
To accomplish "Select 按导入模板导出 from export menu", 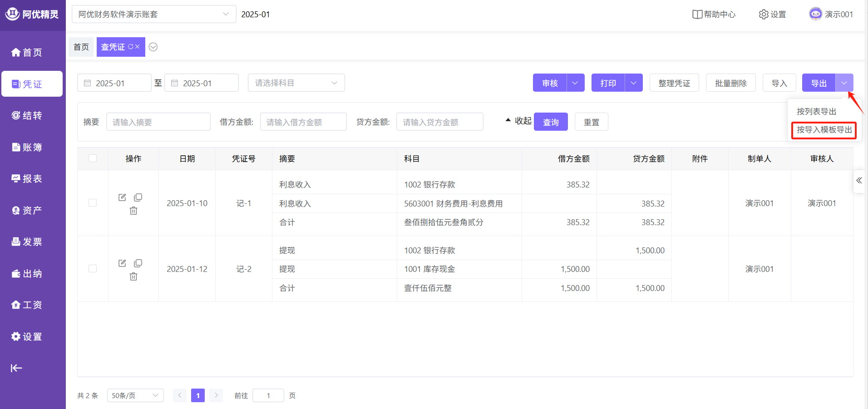I will (824, 130).
